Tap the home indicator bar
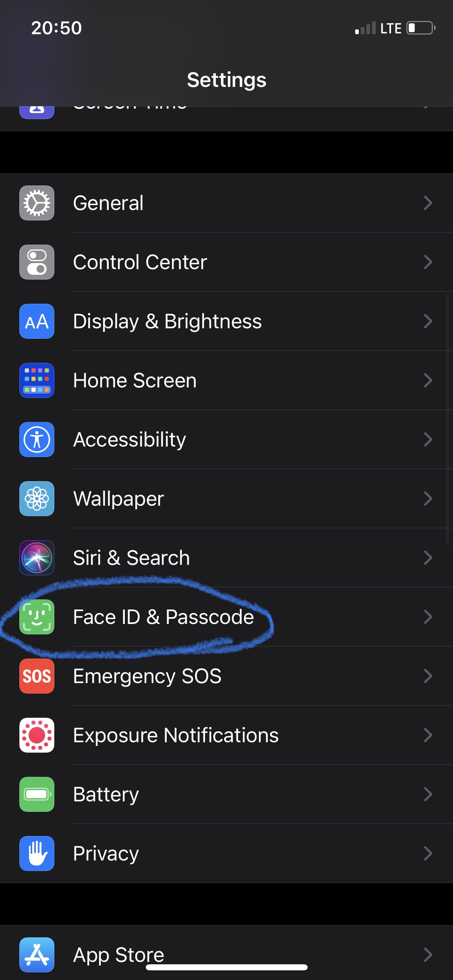The width and height of the screenshot is (453, 980). click(226, 967)
